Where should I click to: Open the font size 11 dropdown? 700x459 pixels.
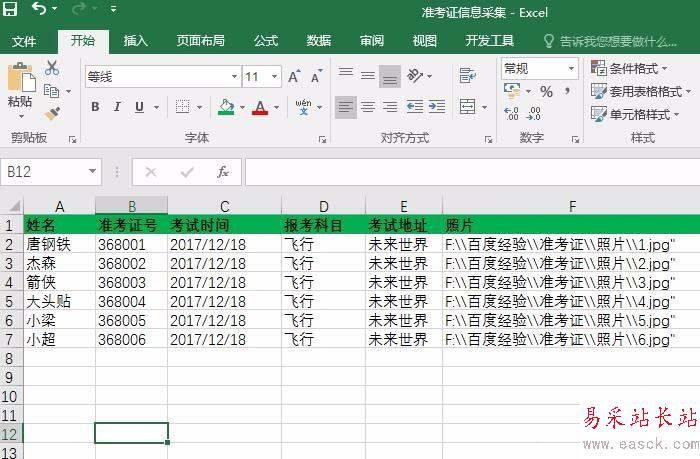pos(275,77)
